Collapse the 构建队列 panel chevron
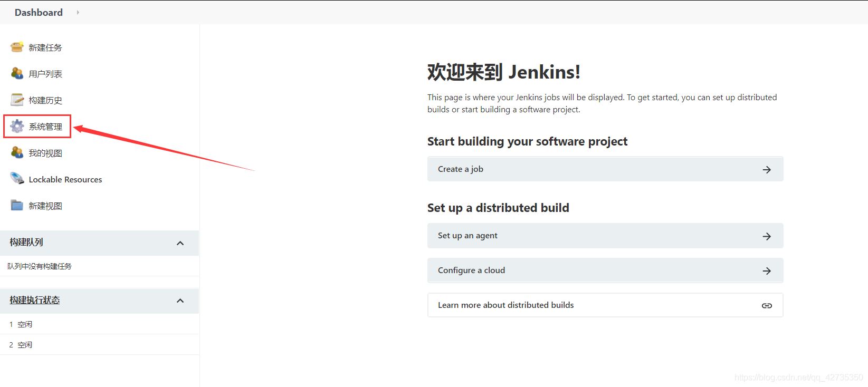This screenshot has width=868, height=387. [x=180, y=243]
